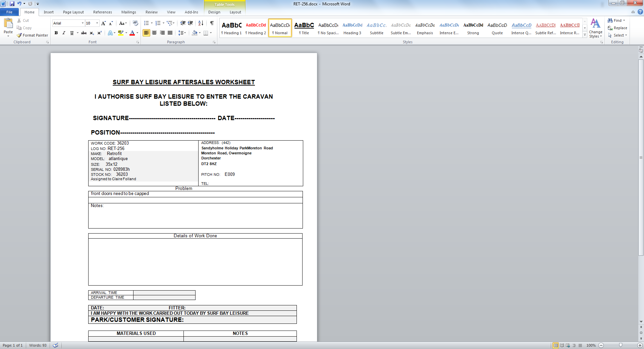Viewport: 644px width, 349px height.
Task: Open the Help question mark icon
Action: (640, 12)
